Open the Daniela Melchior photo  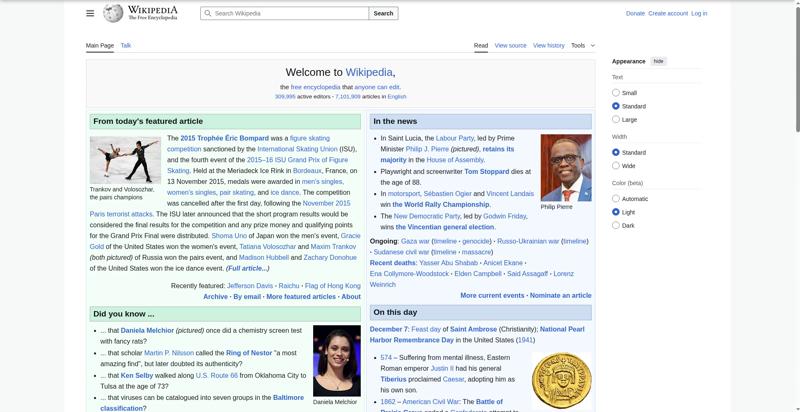(336, 360)
